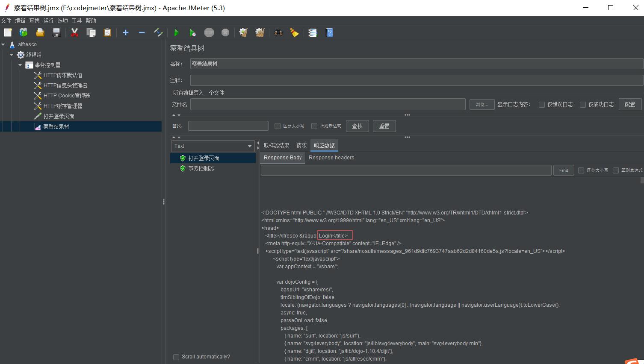Open the 工具 menu
644x364 pixels.
[77, 21]
